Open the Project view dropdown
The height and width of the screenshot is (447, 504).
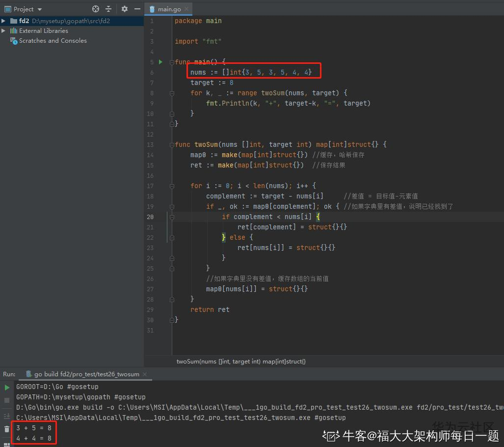pos(40,9)
